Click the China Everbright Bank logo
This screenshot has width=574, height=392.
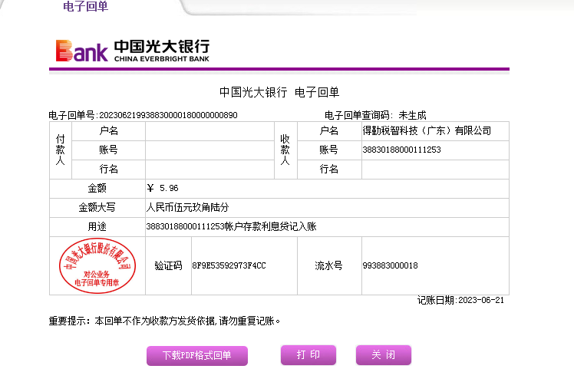[x=133, y=51]
